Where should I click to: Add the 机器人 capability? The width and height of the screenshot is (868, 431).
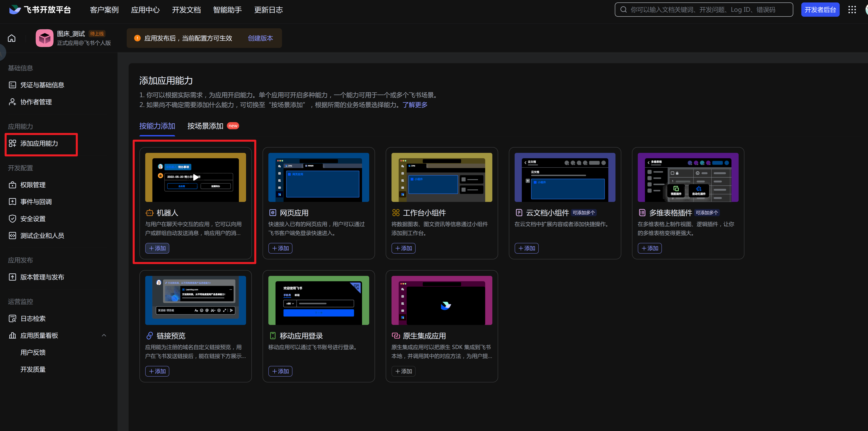point(157,248)
